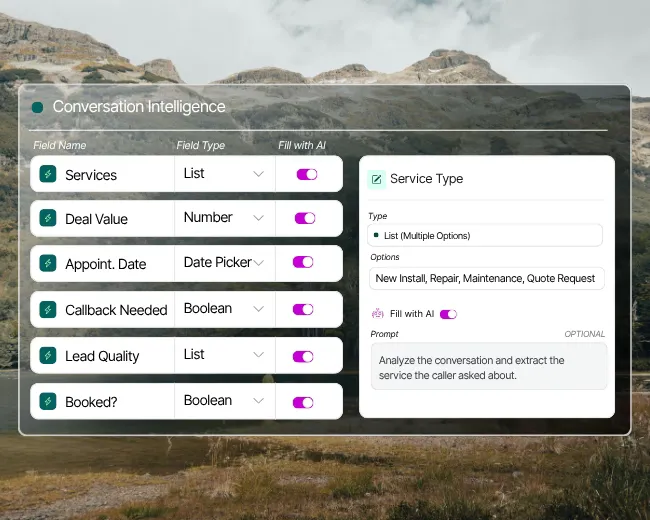Open the Deal Value Number type dropdown
The height and width of the screenshot is (520, 650).
tap(224, 218)
